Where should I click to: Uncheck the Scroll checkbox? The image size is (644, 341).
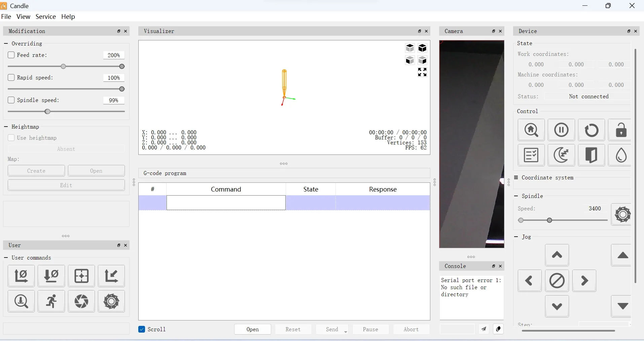coord(142,329)
